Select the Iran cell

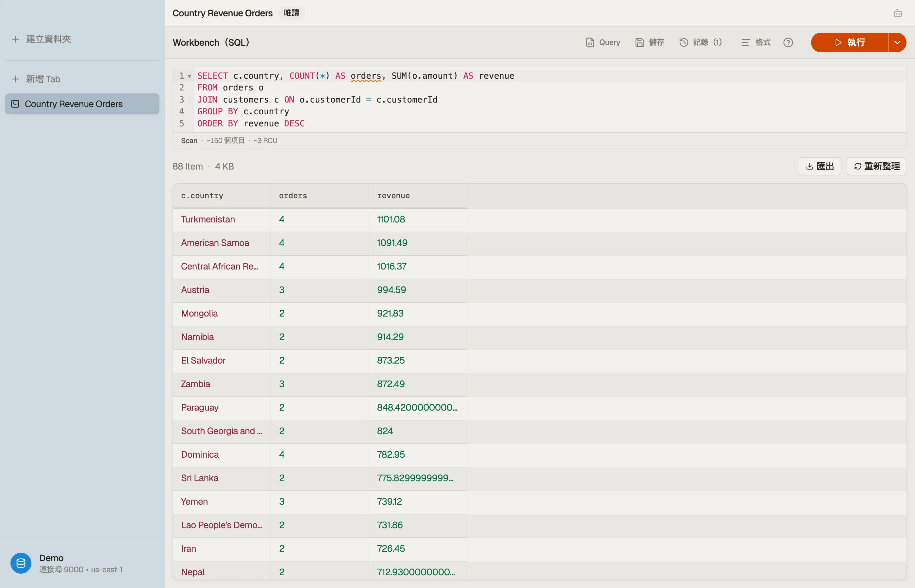(222, 549)
